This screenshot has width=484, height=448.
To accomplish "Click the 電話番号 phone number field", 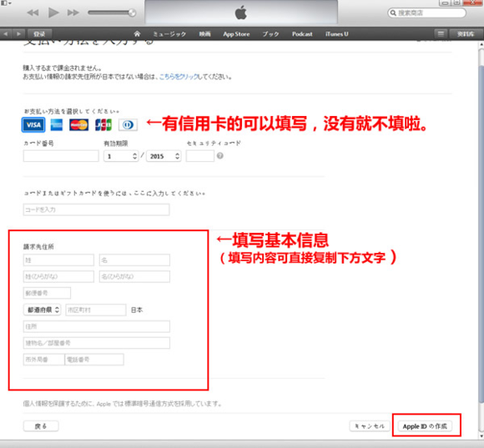I will [x=94, y=360].
